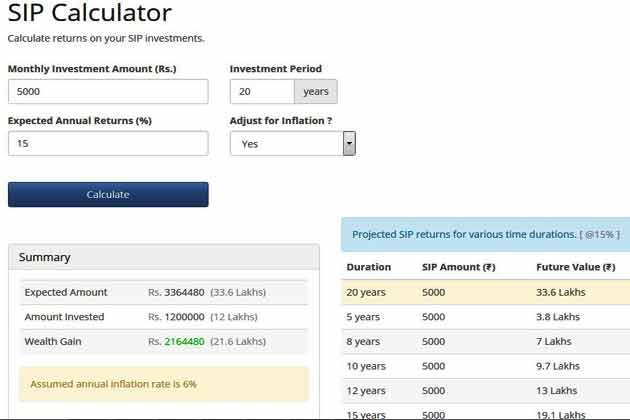Click the '(33.6 Lakhs)' summary text
630x420 pixels.
(238, 293)
